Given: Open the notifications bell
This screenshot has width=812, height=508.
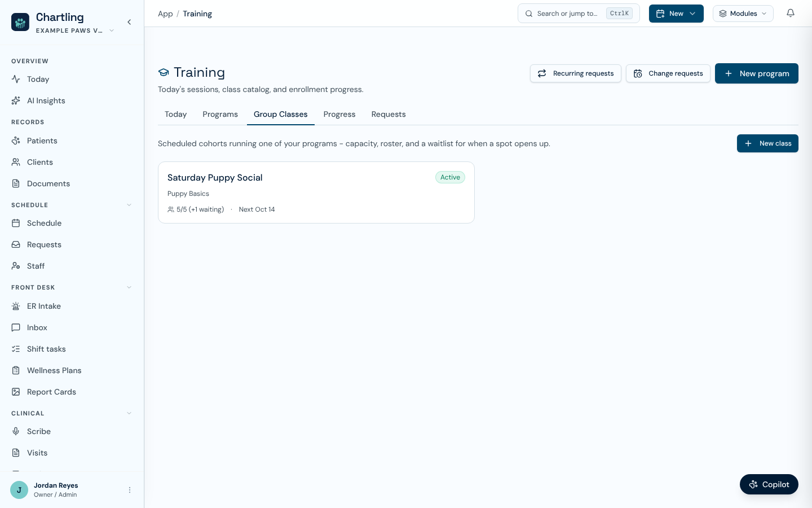Looking at the screenshot, I should coord(791,14).
